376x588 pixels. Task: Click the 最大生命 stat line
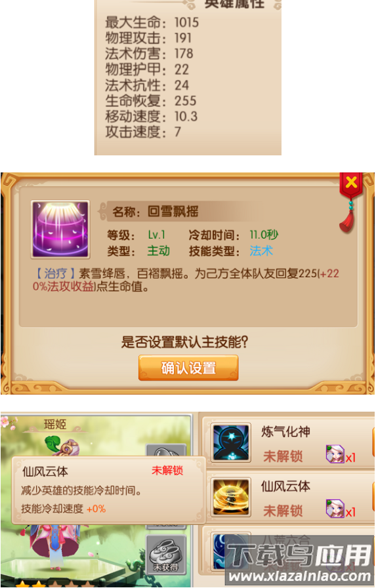[152, 22]
